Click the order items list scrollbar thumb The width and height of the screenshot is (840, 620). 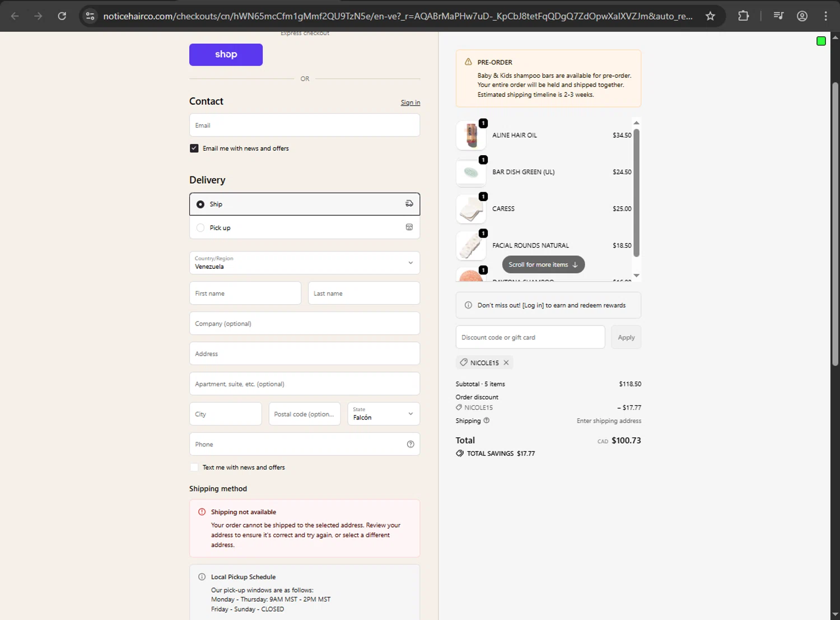point(636,193)
